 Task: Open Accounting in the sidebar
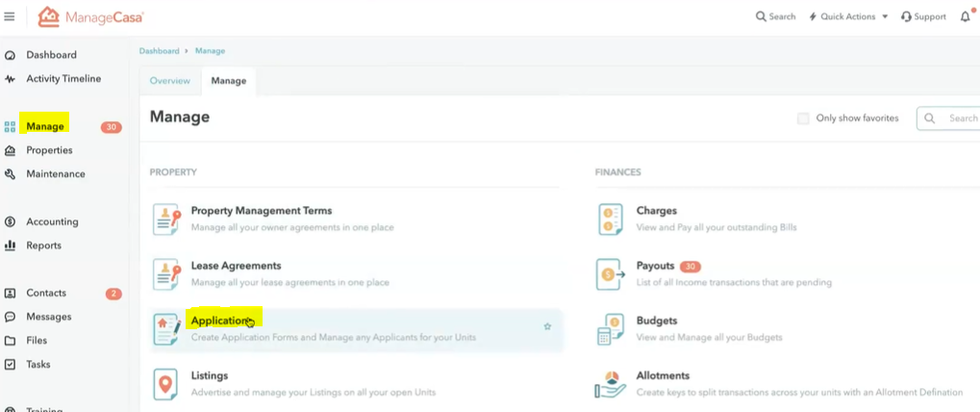(x=52, y=221)
